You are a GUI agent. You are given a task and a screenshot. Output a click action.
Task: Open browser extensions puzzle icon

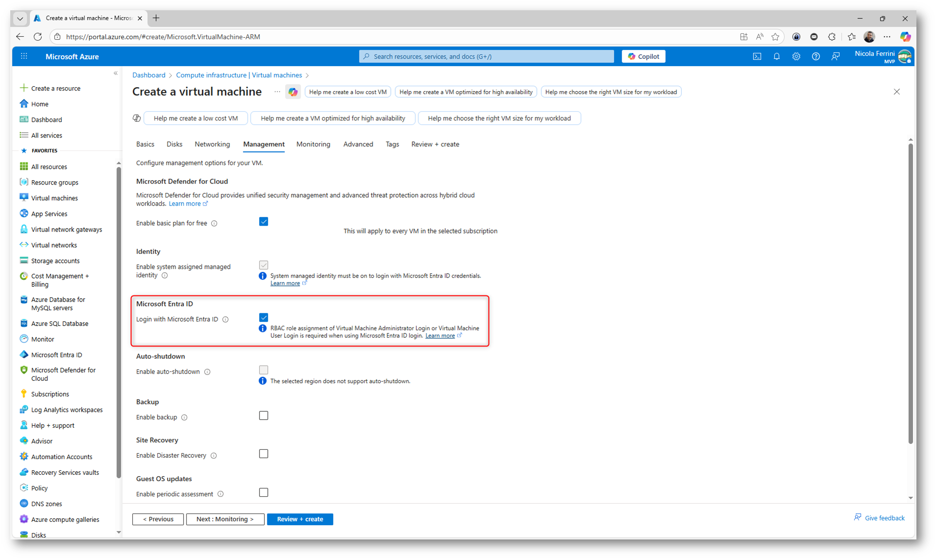pos(832,37)
